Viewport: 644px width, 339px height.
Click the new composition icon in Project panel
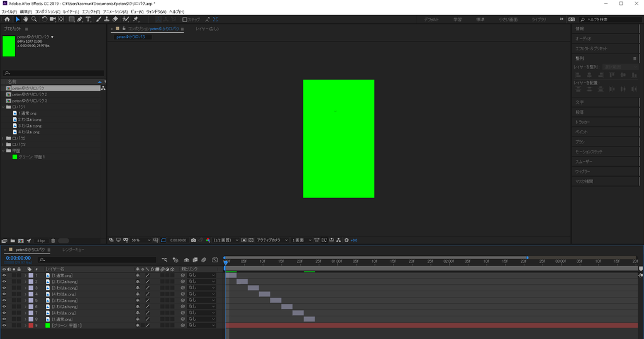click(21, 241)
